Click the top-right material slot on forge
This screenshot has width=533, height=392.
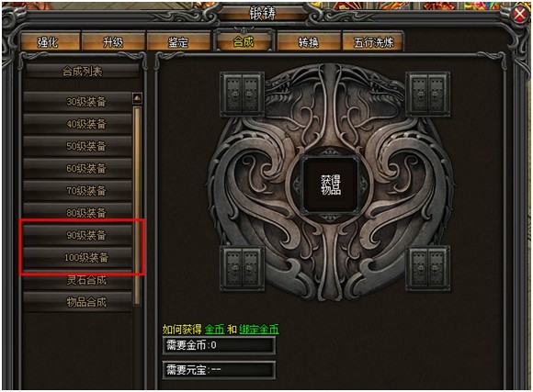pos(428,94)
